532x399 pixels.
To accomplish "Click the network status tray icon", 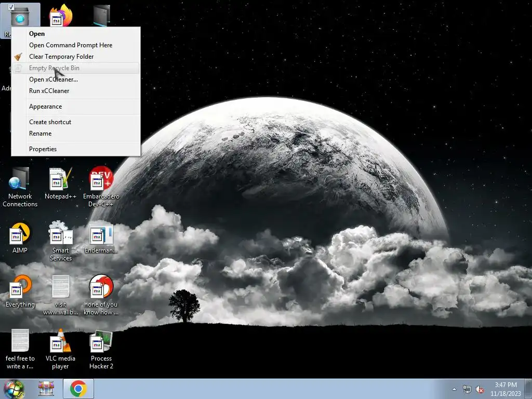I will pyautogui.click(x=467, y=390).
